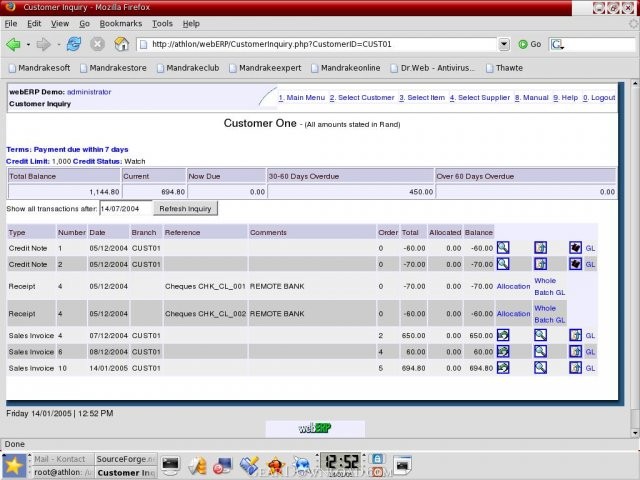
Task: Open the Help menu
Action: [191, 24]
